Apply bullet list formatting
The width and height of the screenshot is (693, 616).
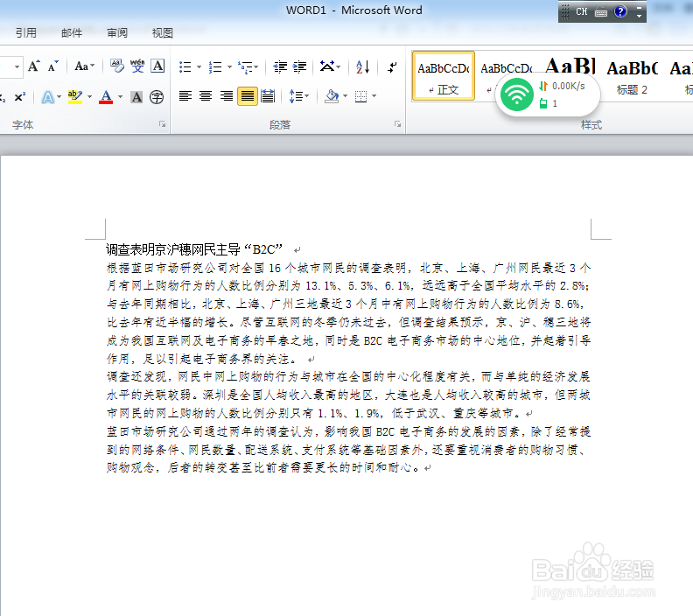click(x=185, y=67)
